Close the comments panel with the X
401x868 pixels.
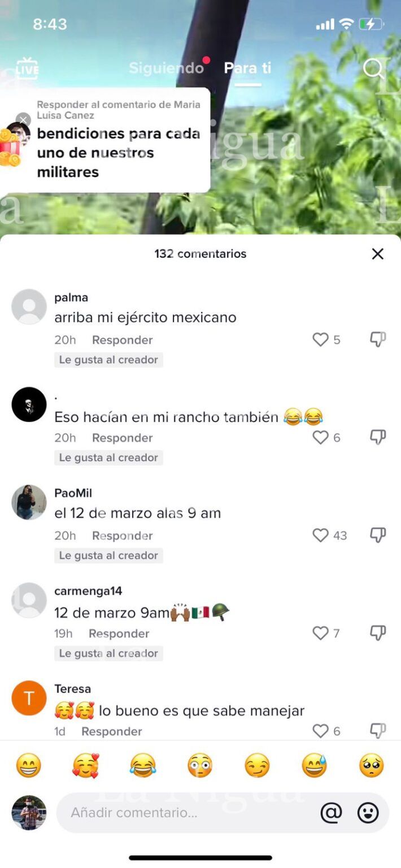point(378,254)
